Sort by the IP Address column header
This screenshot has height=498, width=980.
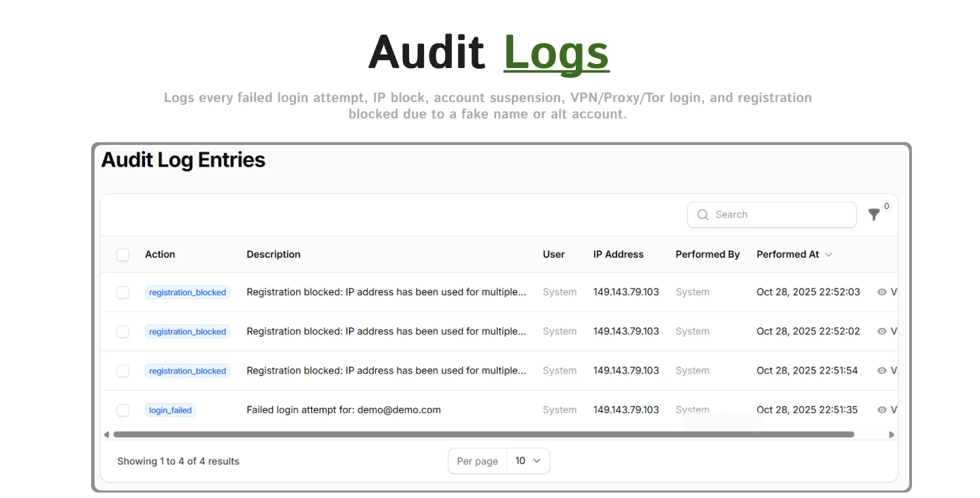tap(618, 254)
